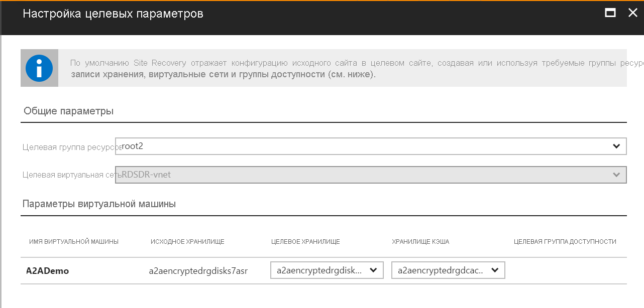Click the blue information icon
Image resolution: width=644 pixels, height=308 pixels.
[x=39, y=68]
